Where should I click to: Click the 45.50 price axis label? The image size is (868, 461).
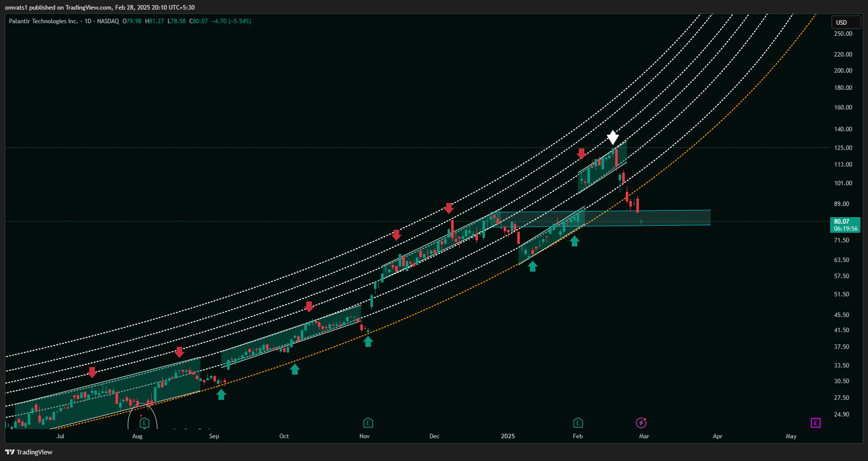[841, 315]
